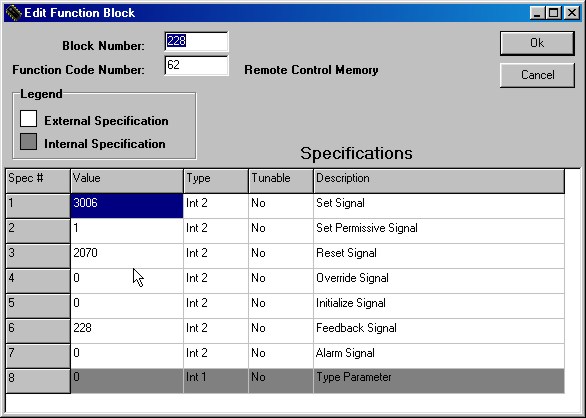The height and width of the screenshot is (418, 586).
Task: Click into the Block Number field
Action: (196, 41)
